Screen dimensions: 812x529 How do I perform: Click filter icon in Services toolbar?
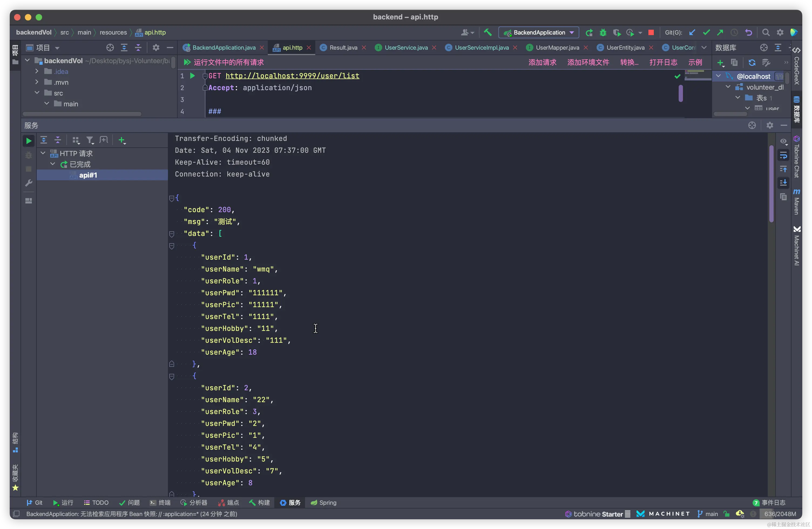tap(90, 140)
